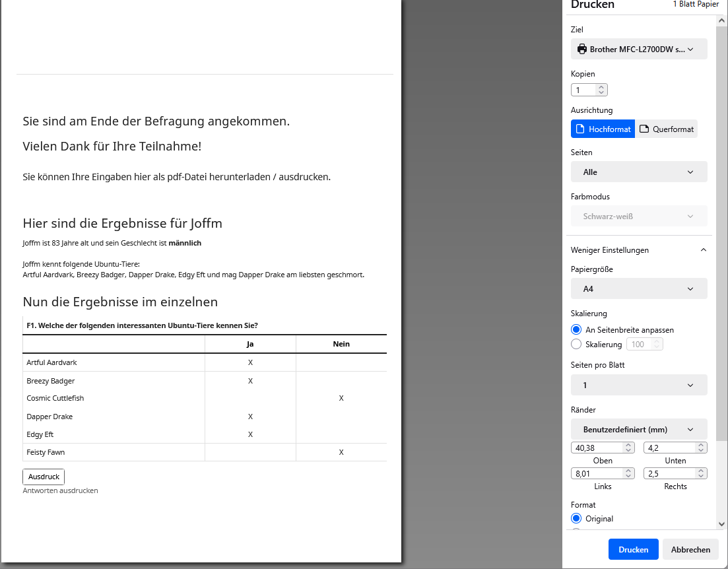This screenshot has width=728, height=569.
Task: Open the Seiten dropdown showing Alle
Action: point(638,172)
